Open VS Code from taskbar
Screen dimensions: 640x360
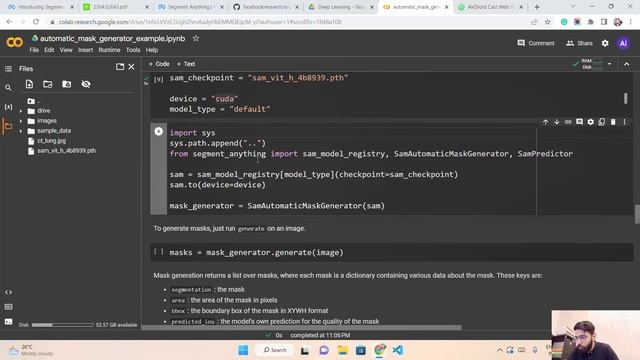398,350
